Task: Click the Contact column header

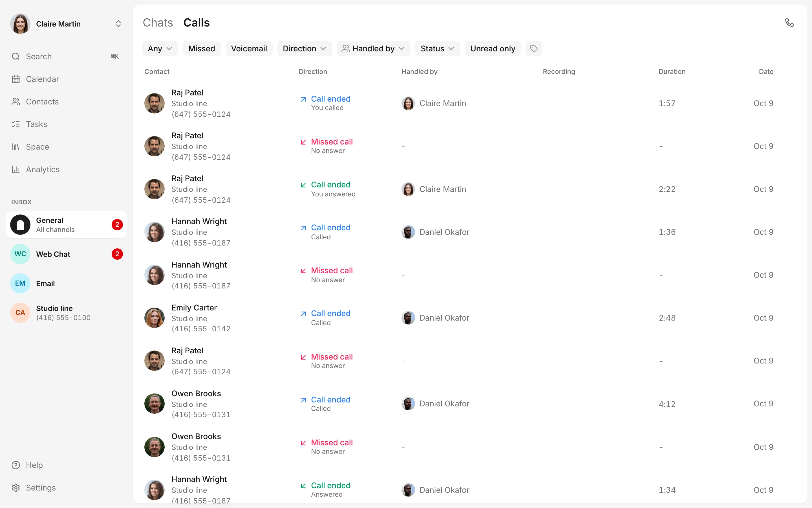Action: click(157, 72)
